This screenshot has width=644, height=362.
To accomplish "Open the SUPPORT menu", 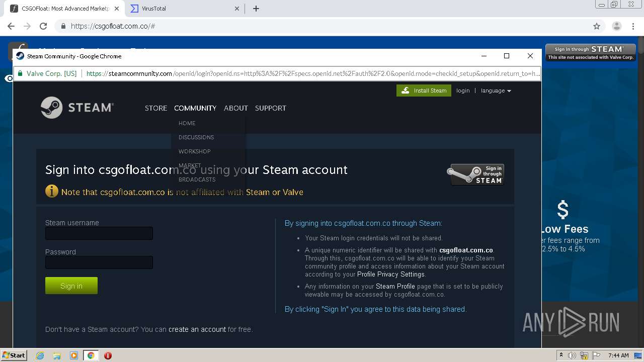I will 271,108.
